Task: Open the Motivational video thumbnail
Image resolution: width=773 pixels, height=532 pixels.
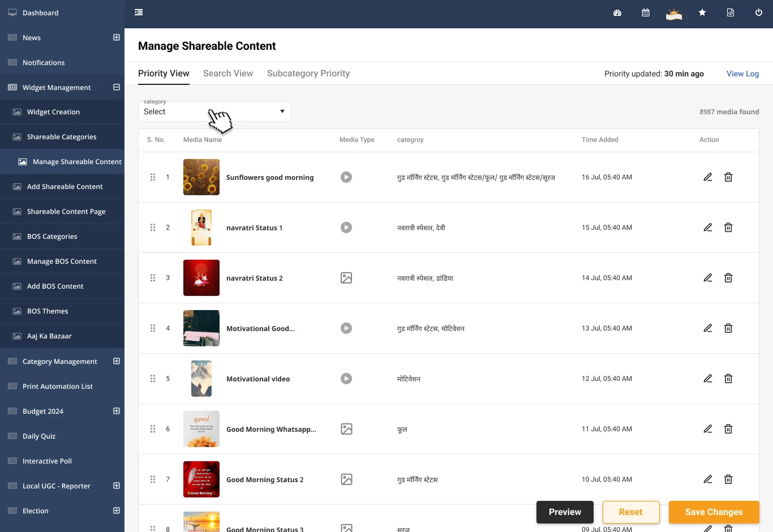Action: (201, 379)
